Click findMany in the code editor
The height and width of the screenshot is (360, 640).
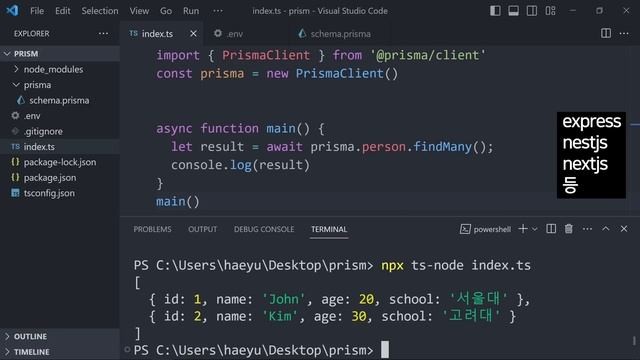[x=442, y=147]
